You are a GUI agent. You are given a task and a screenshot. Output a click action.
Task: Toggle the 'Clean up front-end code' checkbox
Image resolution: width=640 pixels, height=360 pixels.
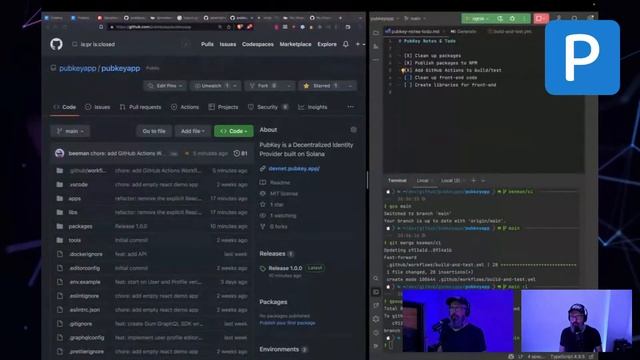408,78
